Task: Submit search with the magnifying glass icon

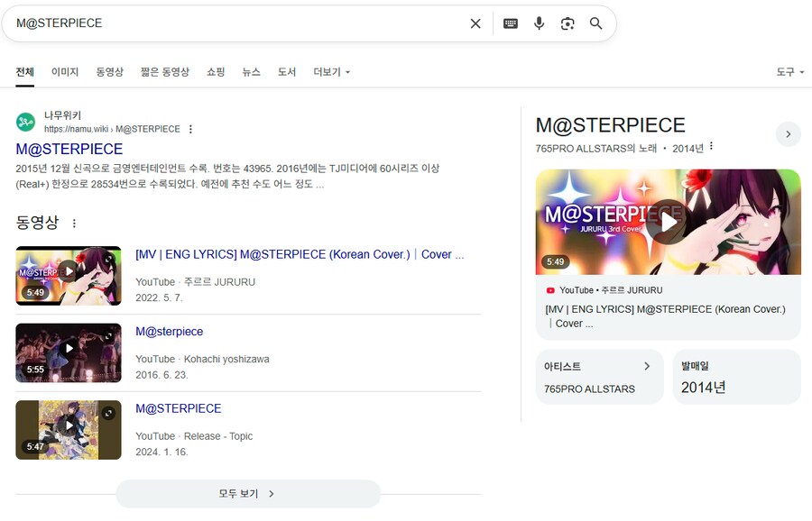Action: 596,23
